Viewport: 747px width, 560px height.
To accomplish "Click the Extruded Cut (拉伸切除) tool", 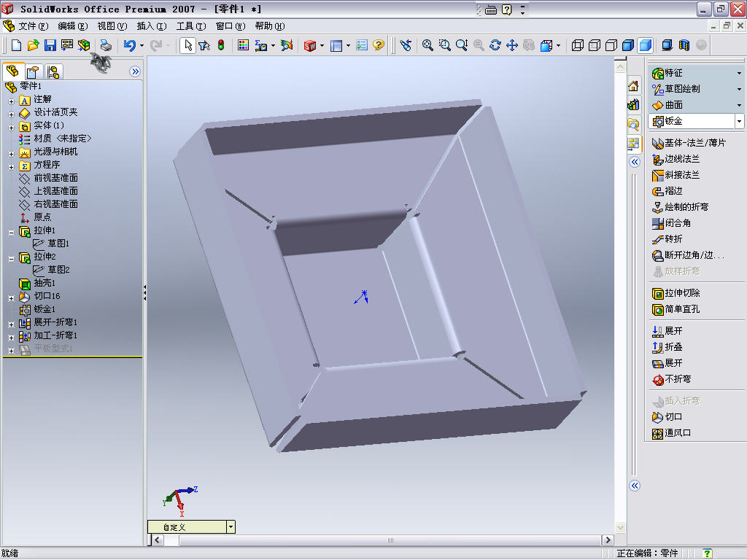I will click(x=676, y=293).
